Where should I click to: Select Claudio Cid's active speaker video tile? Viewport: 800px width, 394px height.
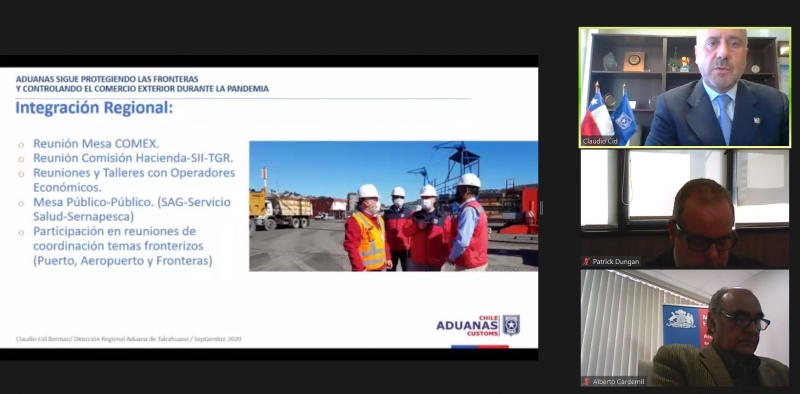click(685, 88)
